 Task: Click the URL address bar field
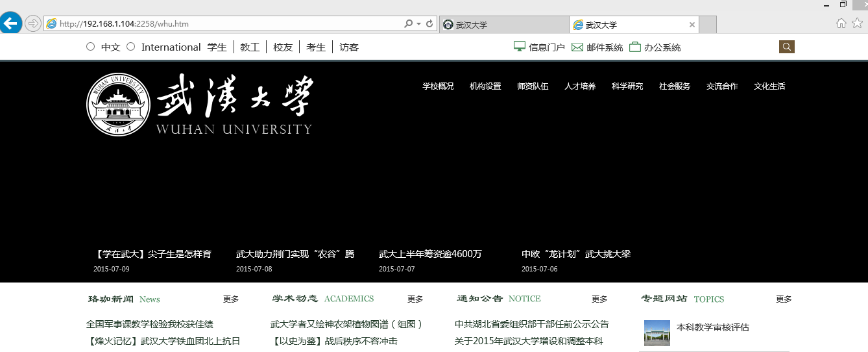pos(227,24)
